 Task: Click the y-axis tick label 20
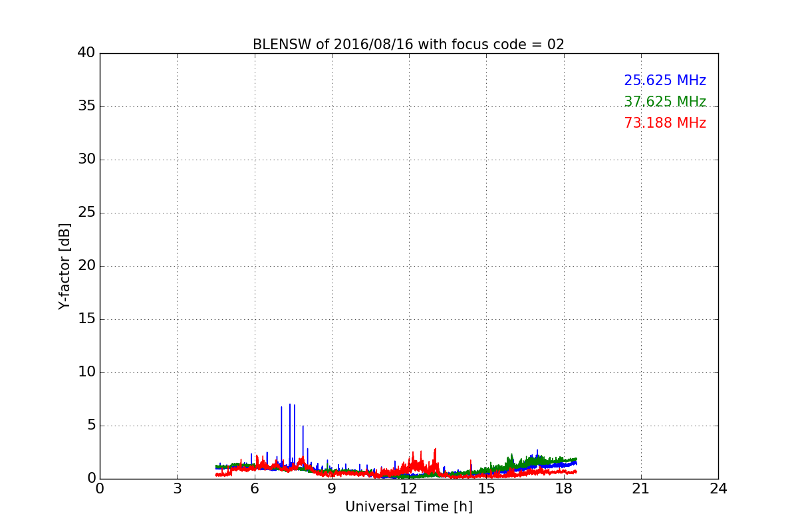pos(86,266)
